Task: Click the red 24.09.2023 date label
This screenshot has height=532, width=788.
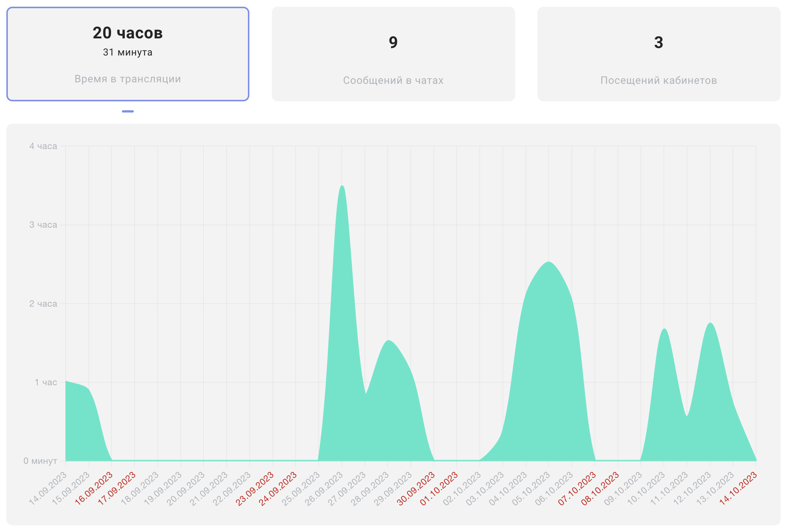Action: pos(278,488)
